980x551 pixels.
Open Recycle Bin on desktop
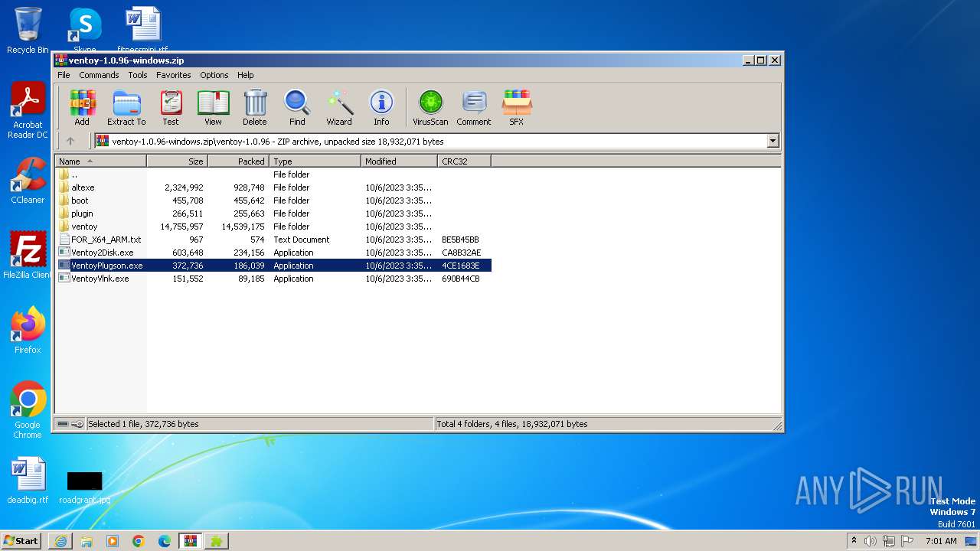(28, 31)
